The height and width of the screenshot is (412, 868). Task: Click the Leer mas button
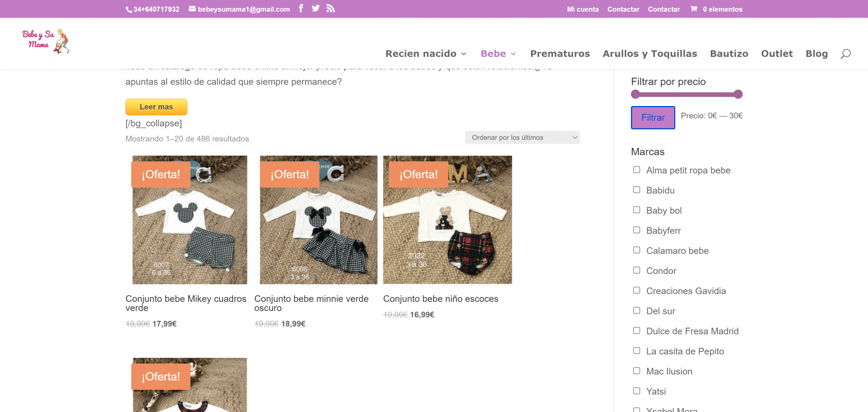point(156,107)
